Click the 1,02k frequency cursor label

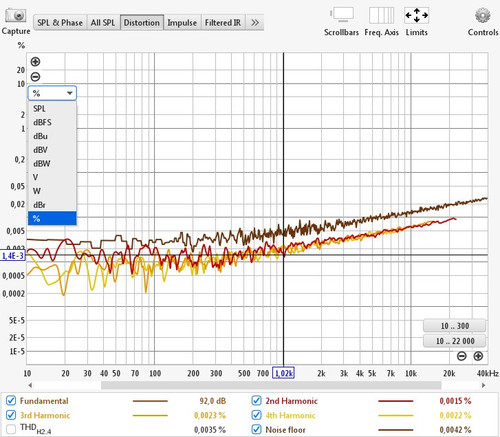point(284,373)
